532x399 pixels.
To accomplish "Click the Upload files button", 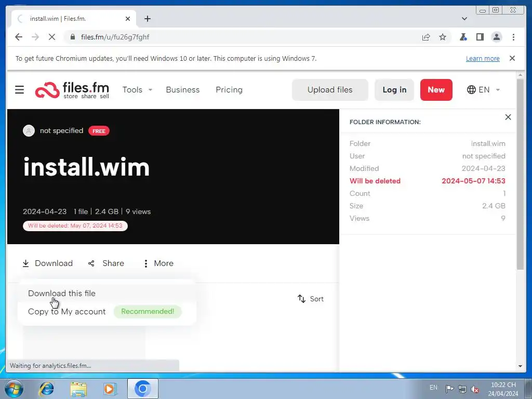I will click(x=330, y=89).
